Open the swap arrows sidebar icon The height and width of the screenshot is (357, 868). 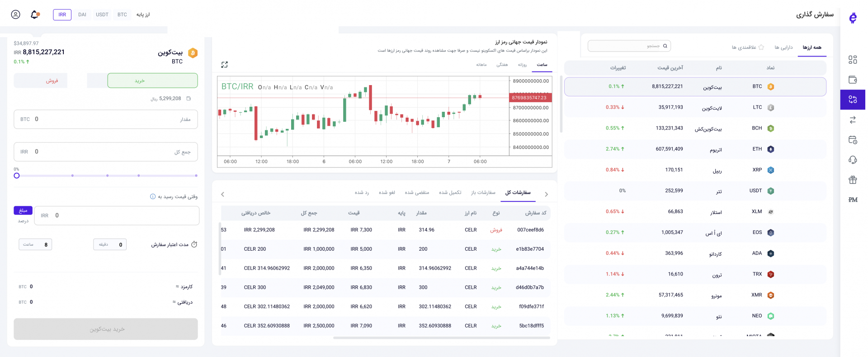(x=853, y=120)
